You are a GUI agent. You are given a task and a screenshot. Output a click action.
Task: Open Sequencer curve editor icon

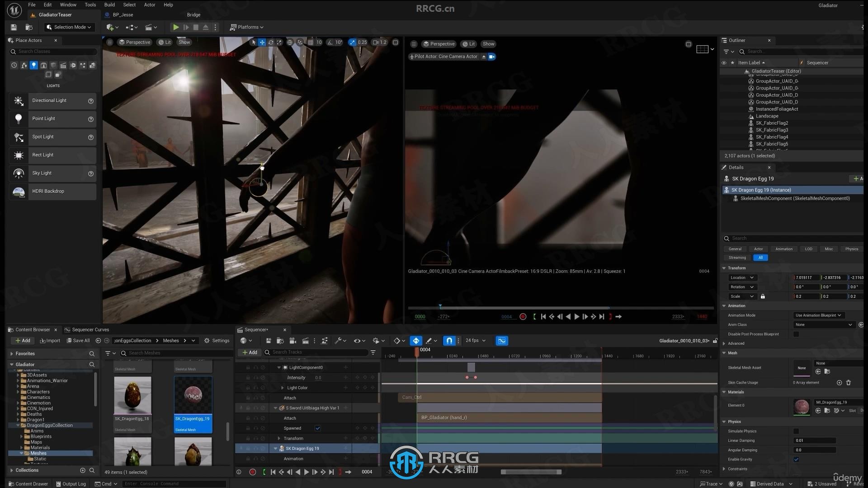click(502, 341)
